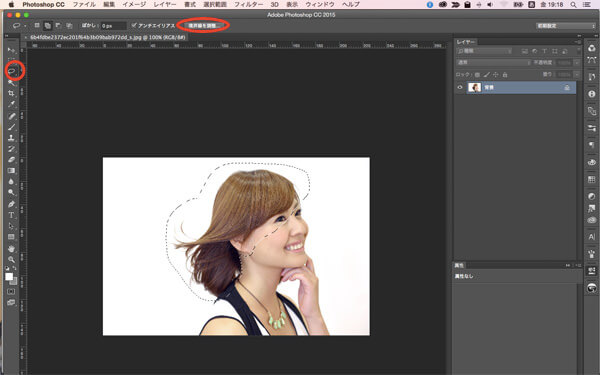The width and height of the screenshot is (600, 375).
Task: Toggle the lock-all padlock in the Layers panel
Action: click(505, 75)
